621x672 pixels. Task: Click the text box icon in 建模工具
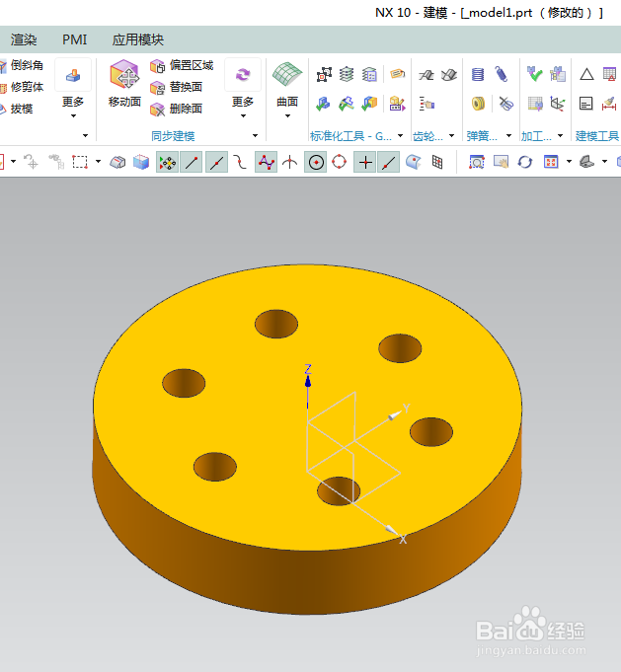tap(585, 104)
